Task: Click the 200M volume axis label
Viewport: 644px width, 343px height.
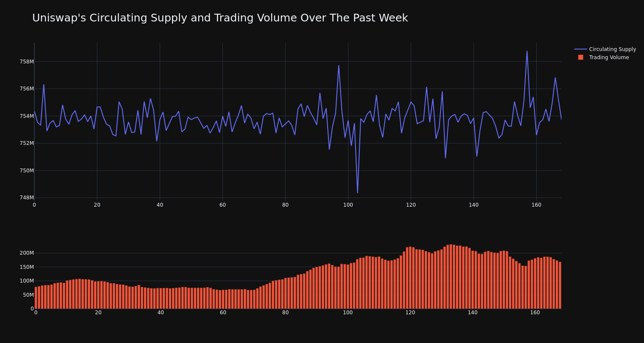Action: [27, 253]
